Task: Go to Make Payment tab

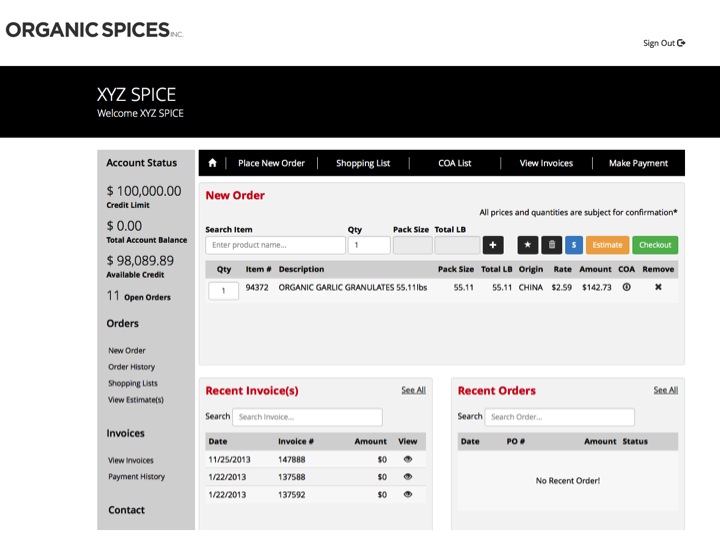Action: (638, 163)
